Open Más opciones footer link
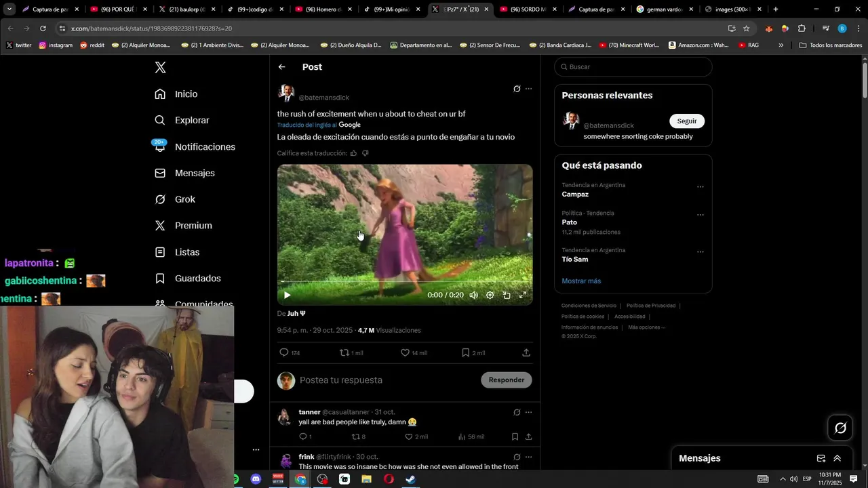This screenshot has height=488, width=868. (x=646, y=327)
